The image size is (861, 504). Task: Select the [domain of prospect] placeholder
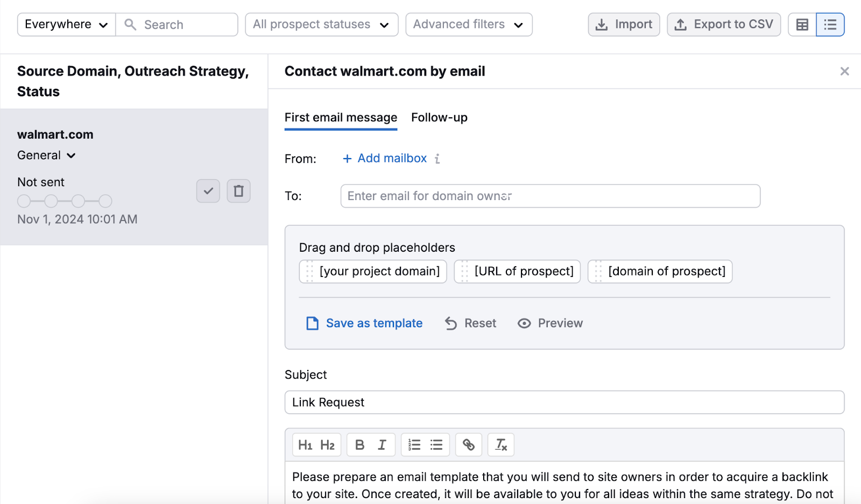click(660, 271)
